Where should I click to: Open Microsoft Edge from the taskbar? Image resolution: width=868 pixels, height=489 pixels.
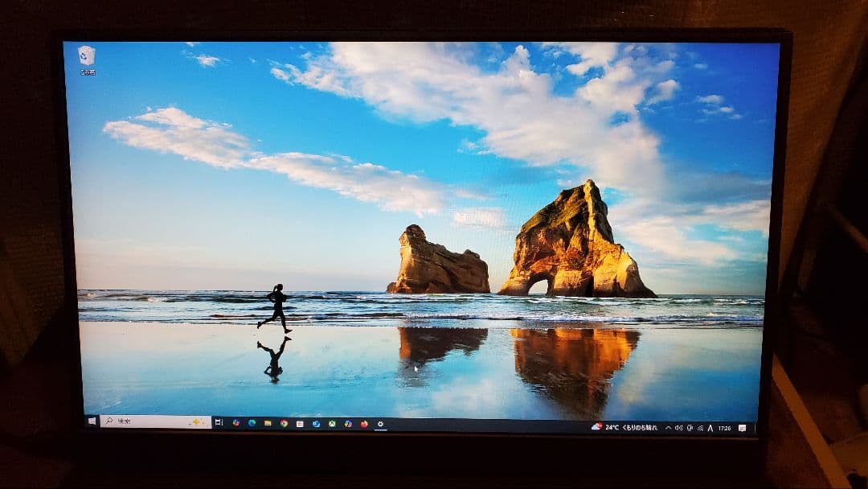pos(252,424)
